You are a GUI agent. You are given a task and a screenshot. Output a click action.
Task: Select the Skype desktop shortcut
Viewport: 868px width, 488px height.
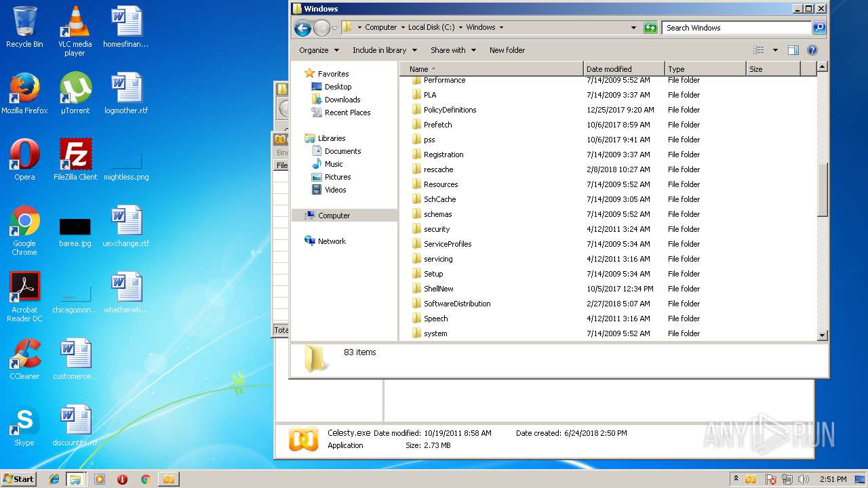click(x=24, y=426)
